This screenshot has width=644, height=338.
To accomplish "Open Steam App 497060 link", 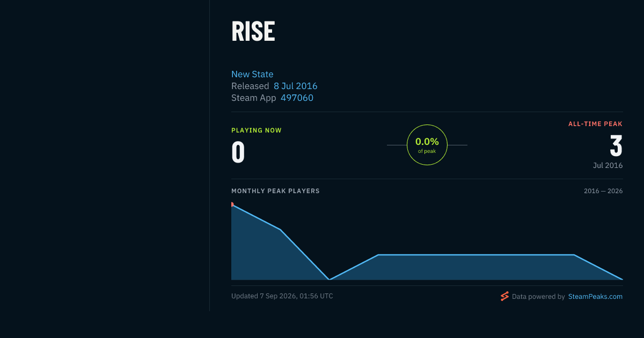I will 297,98.
